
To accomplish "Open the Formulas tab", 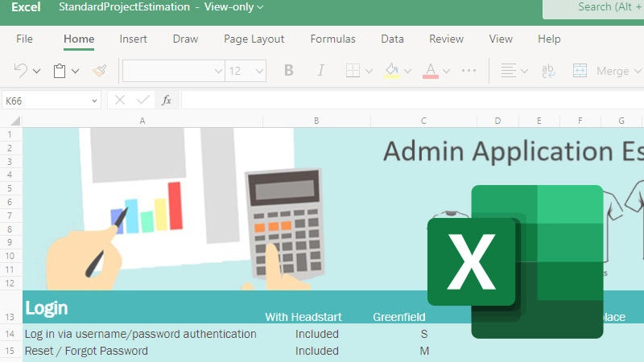I will point(332,39).
